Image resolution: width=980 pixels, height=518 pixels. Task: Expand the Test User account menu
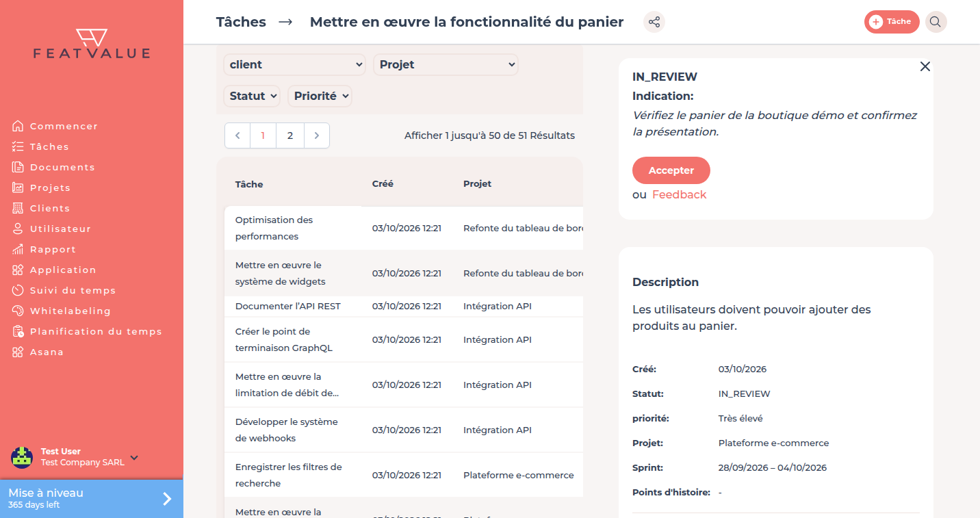[134, 458]
